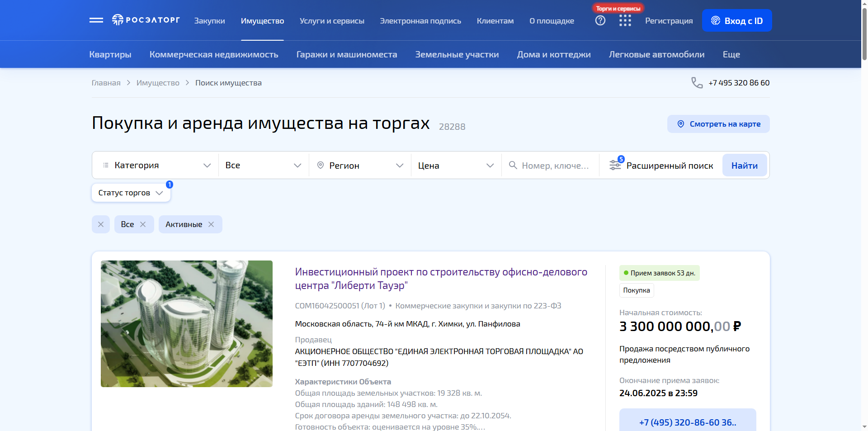This screenshot has height=431, width=868.
Task: Open the services grid dots icon
Action: coord(625,20)
